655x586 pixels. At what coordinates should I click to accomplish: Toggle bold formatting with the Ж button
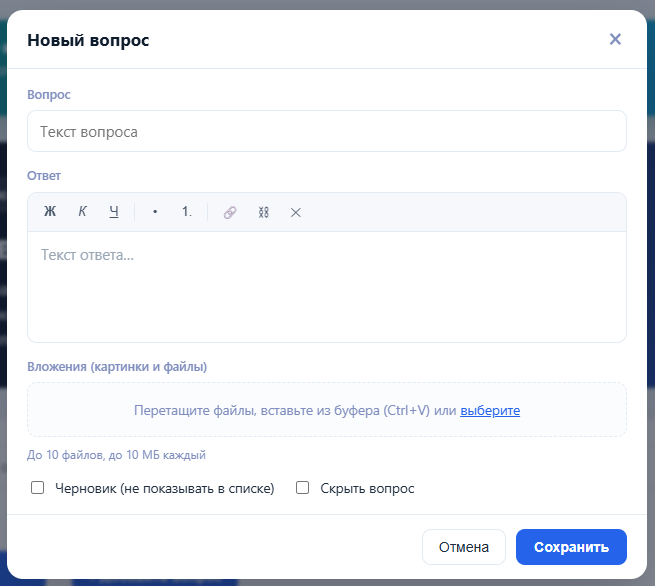(50, 212)
